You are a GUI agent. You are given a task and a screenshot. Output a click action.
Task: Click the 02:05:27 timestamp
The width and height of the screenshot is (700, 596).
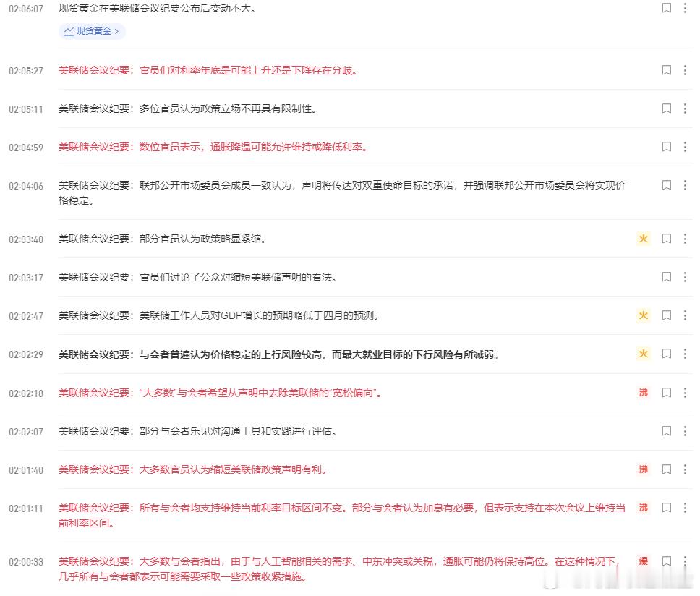(26, 71)
